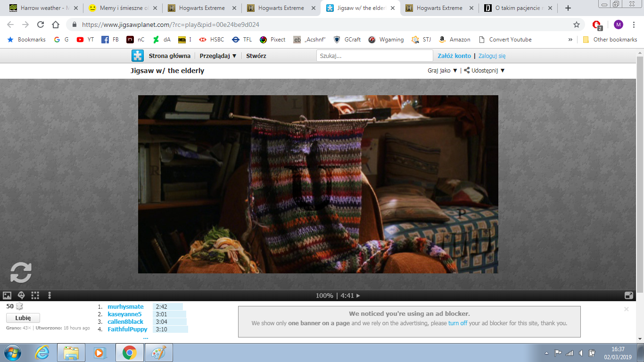This screenshot has height=362, width=644.
Task: Open the Wgaming bookmark
Action: click(386, 40)
